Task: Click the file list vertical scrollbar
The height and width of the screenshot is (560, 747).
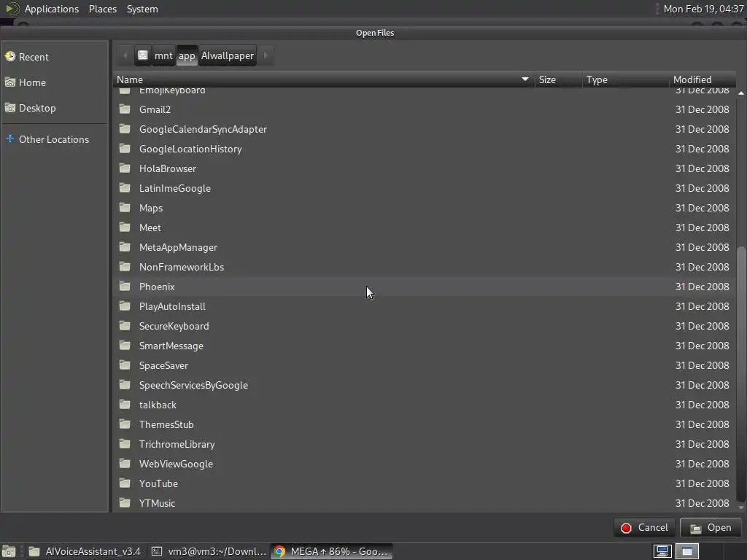Action: coord(741,374)
